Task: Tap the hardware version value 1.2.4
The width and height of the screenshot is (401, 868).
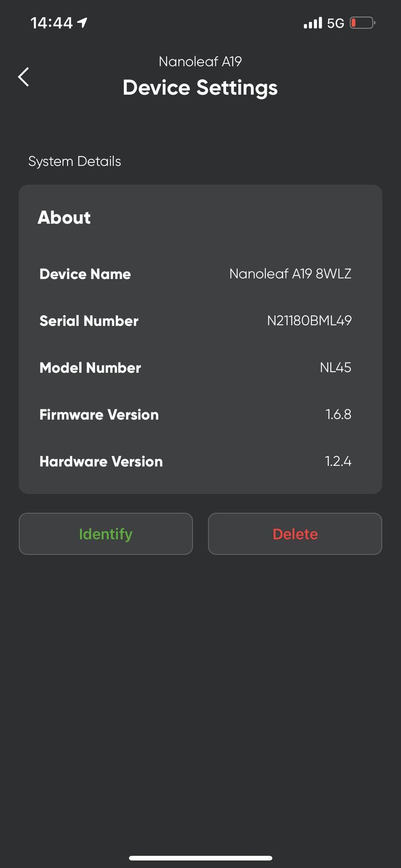Action: tap(338, 461)
